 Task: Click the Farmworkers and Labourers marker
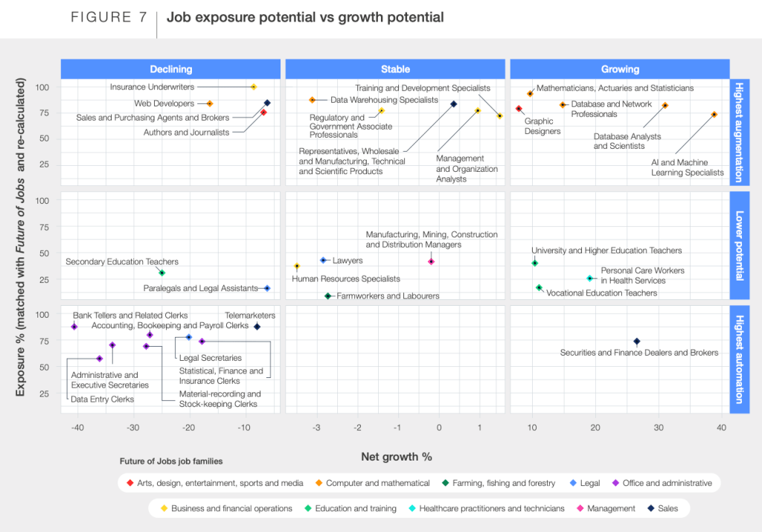tap(327, 296)
